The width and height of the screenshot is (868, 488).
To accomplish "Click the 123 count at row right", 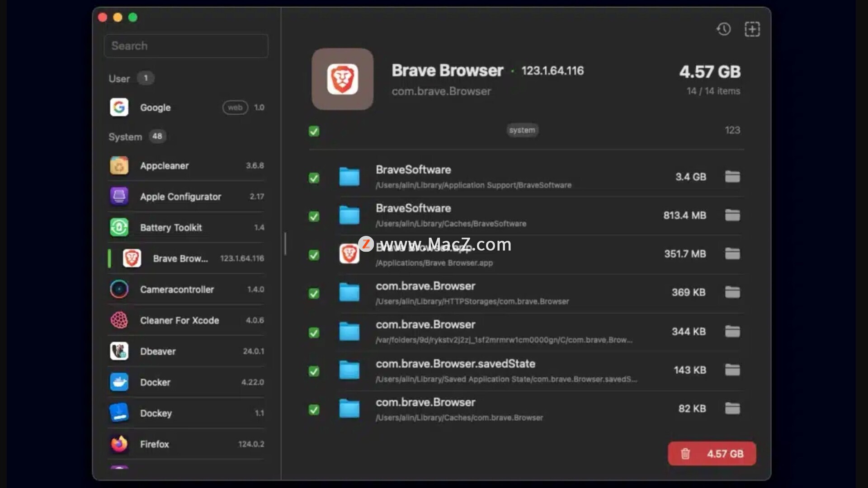I will [x=732, y=130].
